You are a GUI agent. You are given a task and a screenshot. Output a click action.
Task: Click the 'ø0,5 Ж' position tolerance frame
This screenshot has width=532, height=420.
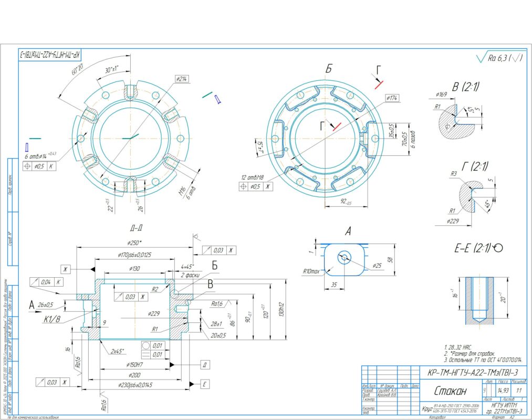pos(256,186)
